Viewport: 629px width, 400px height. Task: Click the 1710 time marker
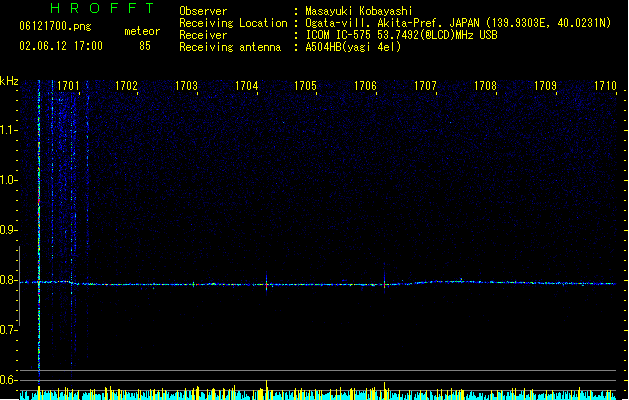point(605,86)
